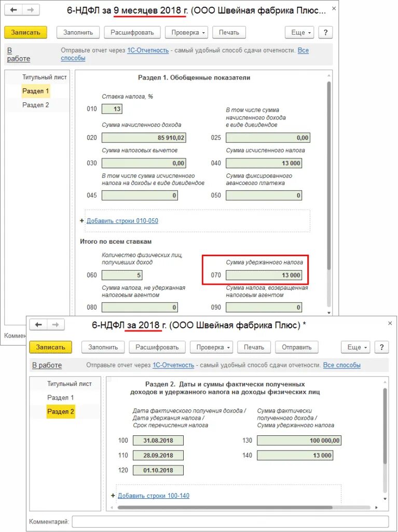The image size is (398, 532).
Task: Click forward arrow in 9-month report window
Action: (x=31, y=10)
